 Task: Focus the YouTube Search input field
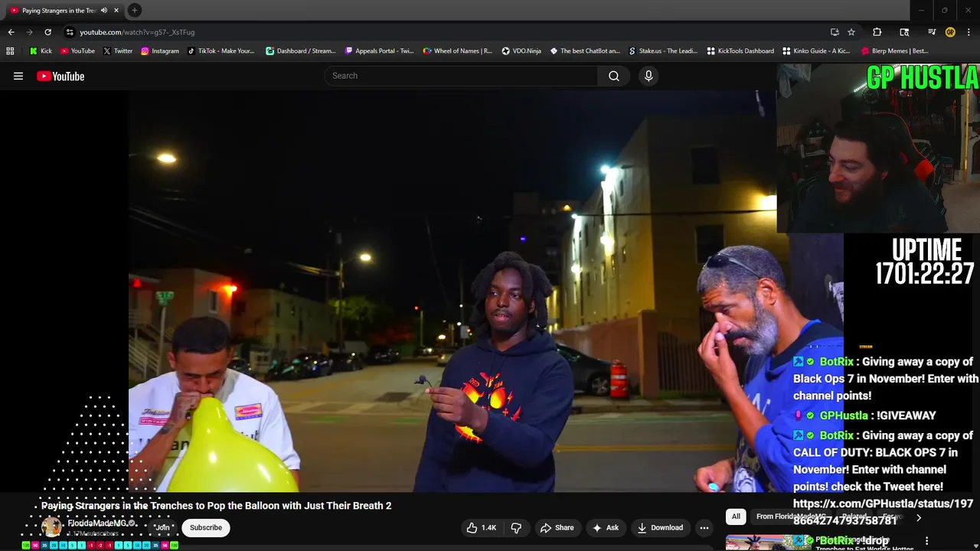[462, 76]
